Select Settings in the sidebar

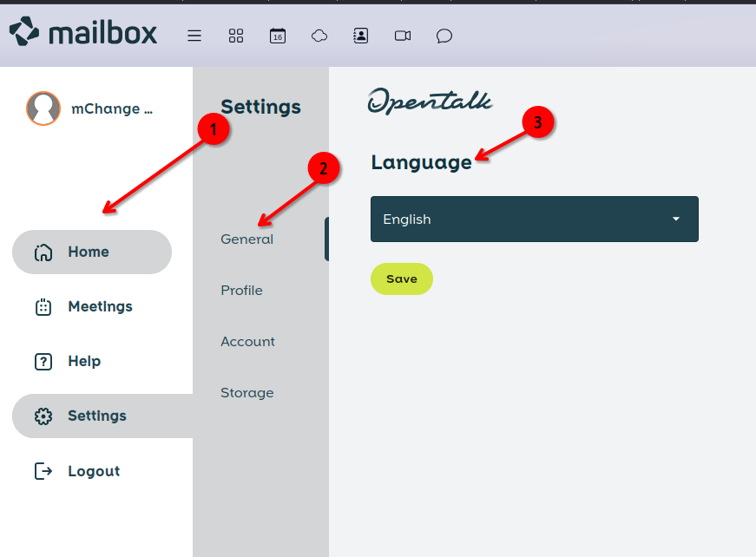coord(96,416)
